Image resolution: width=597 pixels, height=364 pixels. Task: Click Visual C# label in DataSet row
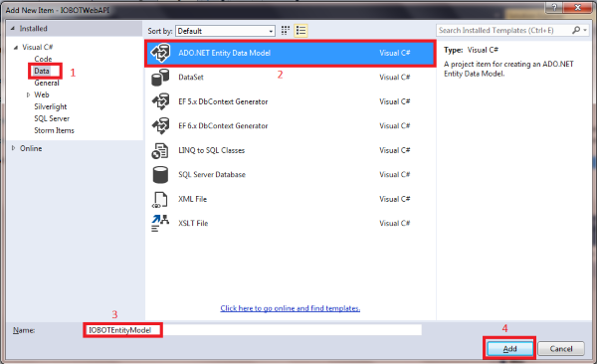394,78
